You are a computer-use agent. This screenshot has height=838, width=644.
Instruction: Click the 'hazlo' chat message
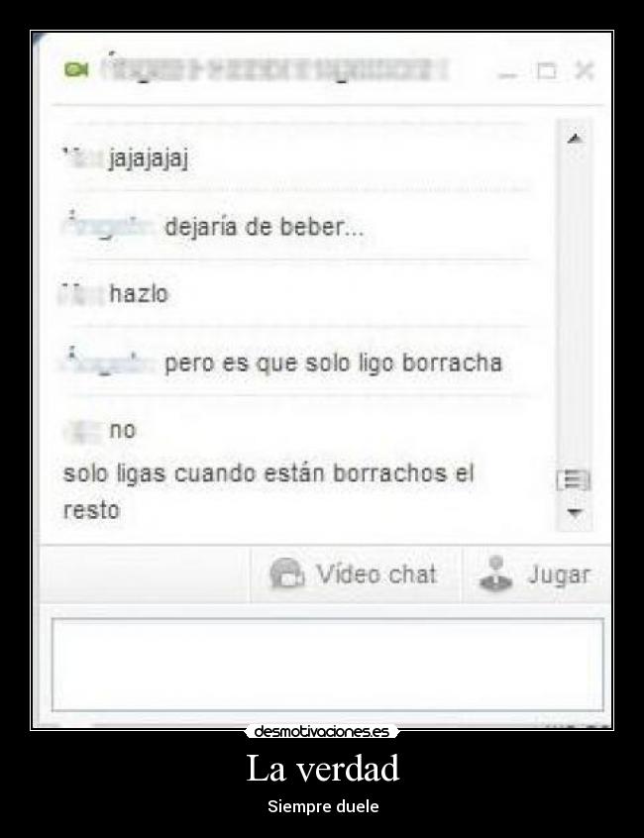[139, 294]
